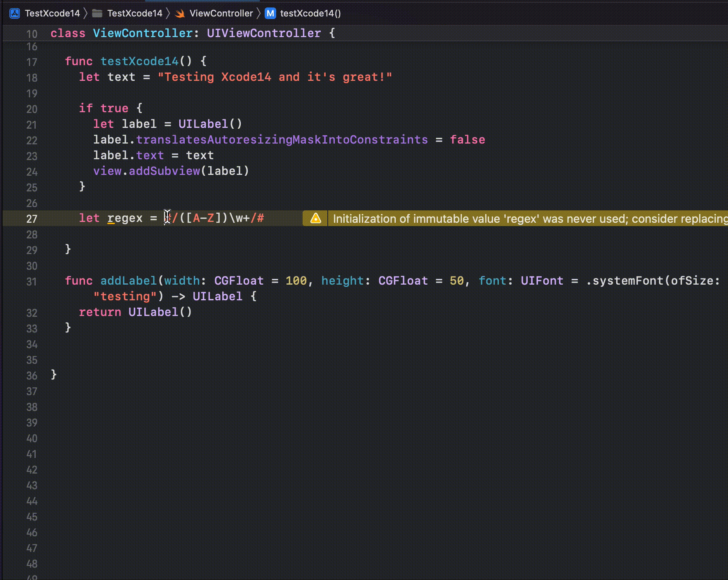Click line number 17 in the gutter

click(32, 62)
